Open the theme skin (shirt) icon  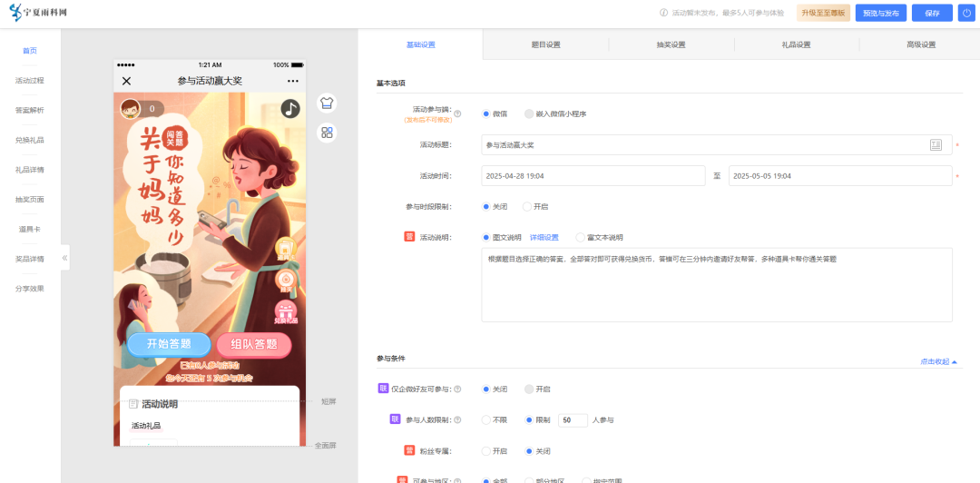tap(327, 103)
